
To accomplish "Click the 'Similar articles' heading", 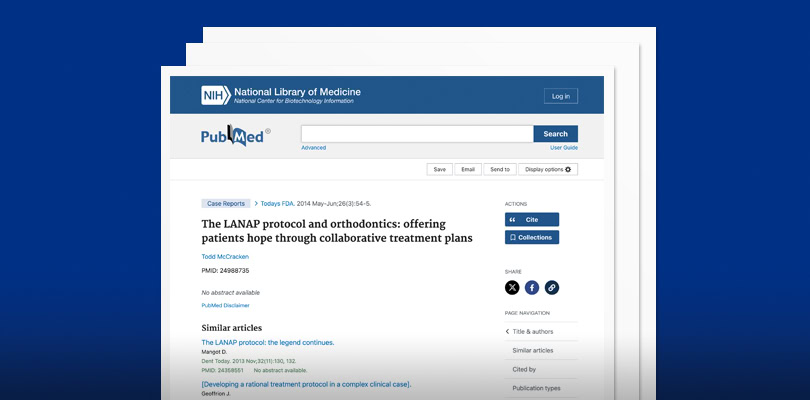I will [x=231, y=328].
